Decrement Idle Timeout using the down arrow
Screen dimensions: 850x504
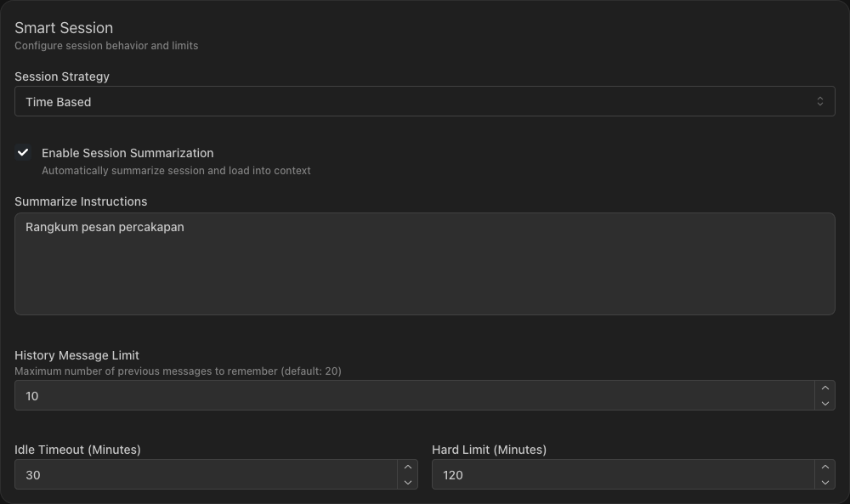[x=407, y=483]
